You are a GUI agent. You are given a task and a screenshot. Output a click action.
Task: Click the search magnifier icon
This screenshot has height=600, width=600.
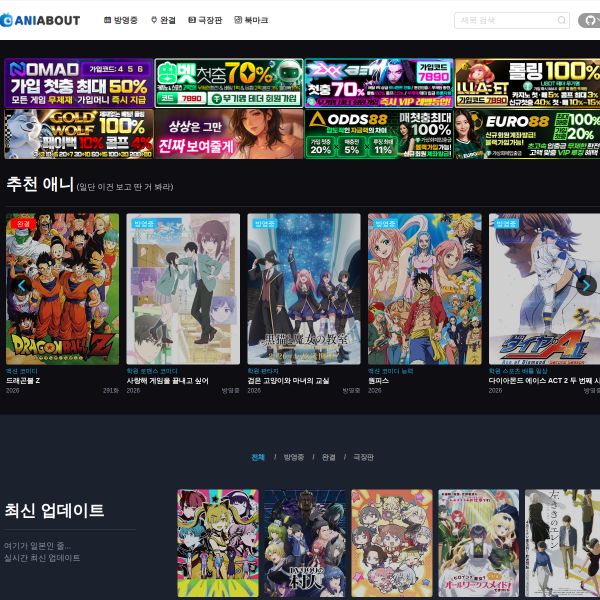(561, 20)
